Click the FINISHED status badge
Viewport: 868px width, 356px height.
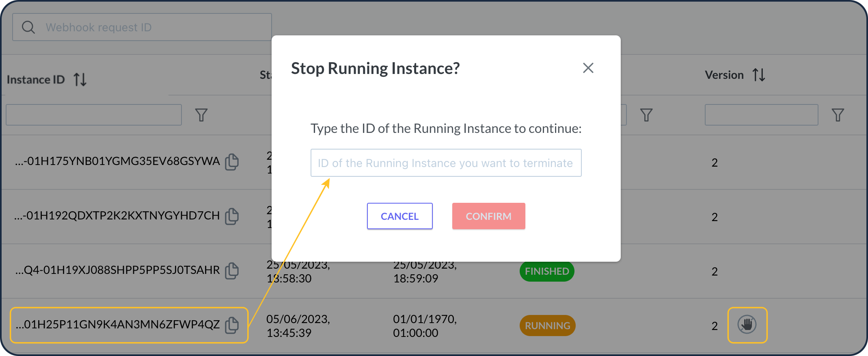click(546, 271)
